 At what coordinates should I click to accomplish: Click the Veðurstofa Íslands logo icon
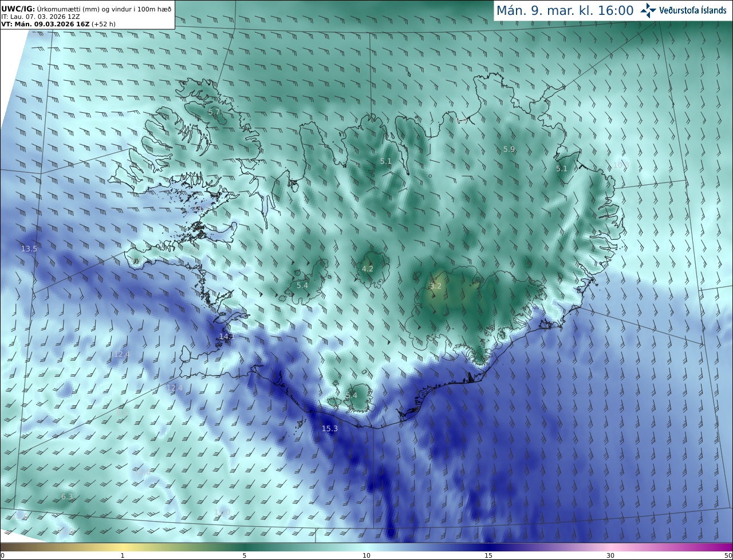[648, 10]
